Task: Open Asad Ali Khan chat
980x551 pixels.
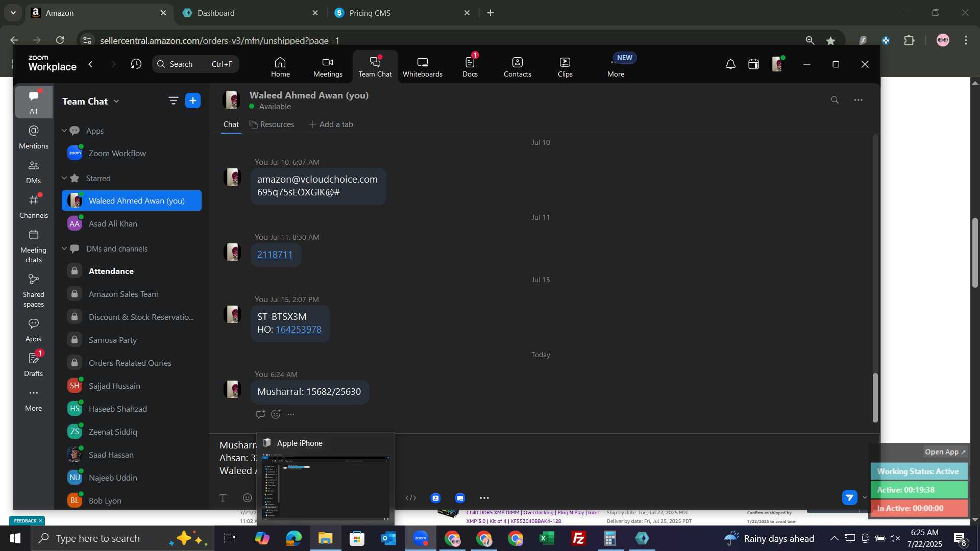Action: [132, 223]
